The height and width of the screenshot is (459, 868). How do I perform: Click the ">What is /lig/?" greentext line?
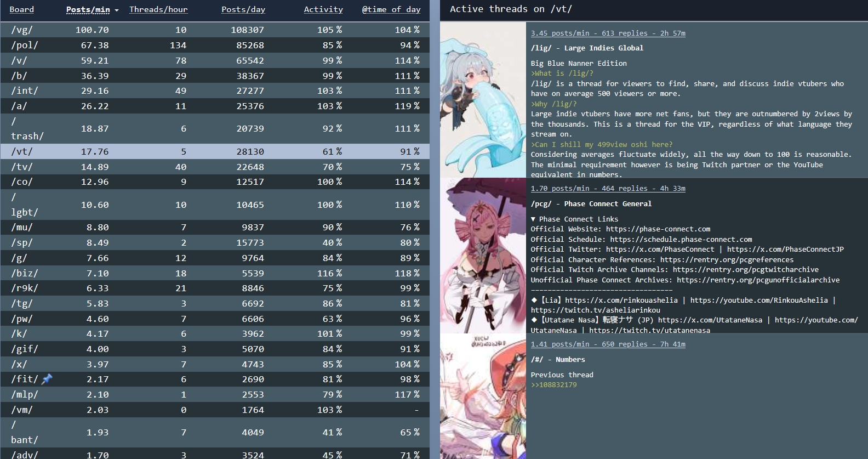(x=562, y=73)
